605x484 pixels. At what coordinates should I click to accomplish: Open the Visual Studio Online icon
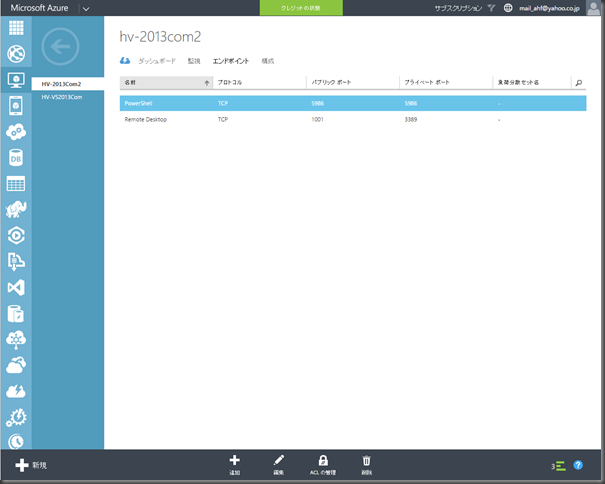pyautogui.click(x=16, y=288)
